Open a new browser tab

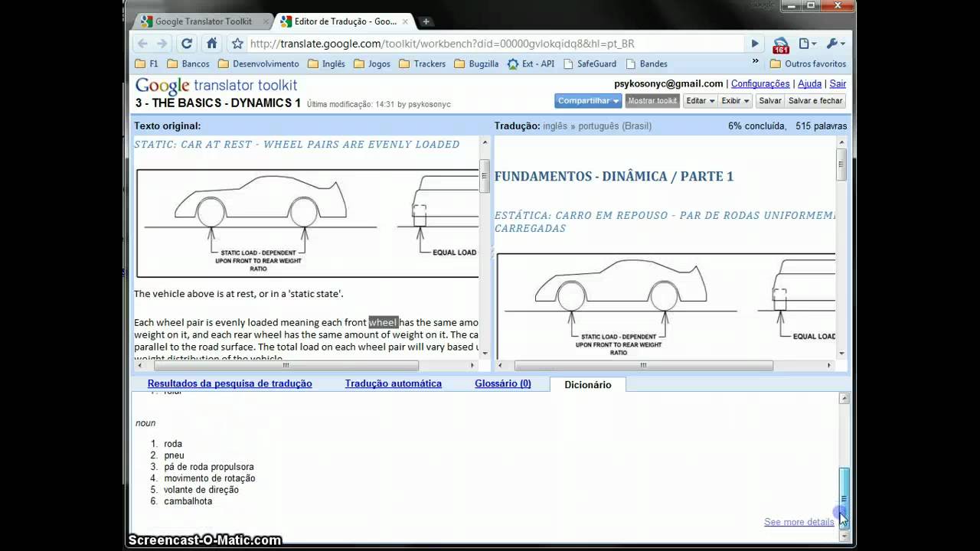point(426,21)
